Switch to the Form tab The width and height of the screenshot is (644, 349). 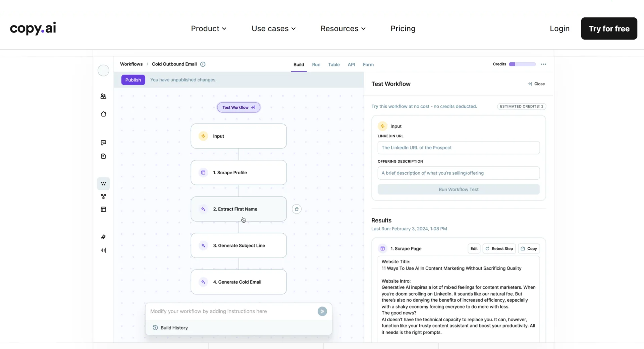click(368, 64)
